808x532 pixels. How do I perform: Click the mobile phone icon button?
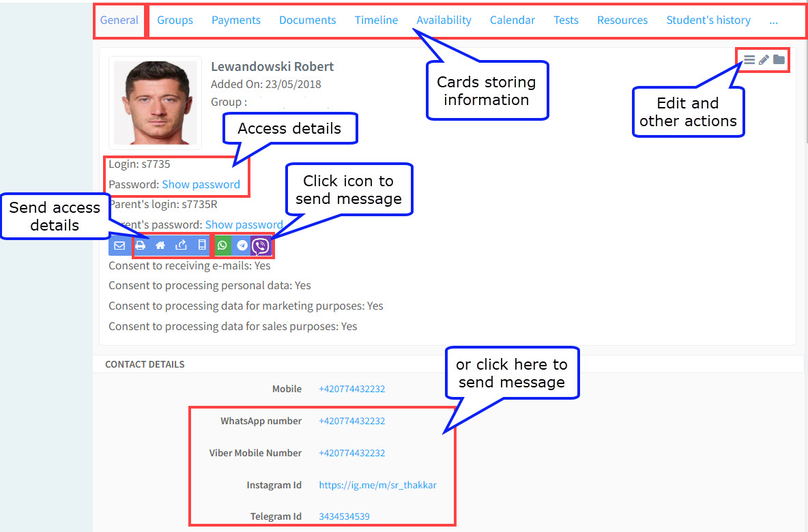click(201, 246)
